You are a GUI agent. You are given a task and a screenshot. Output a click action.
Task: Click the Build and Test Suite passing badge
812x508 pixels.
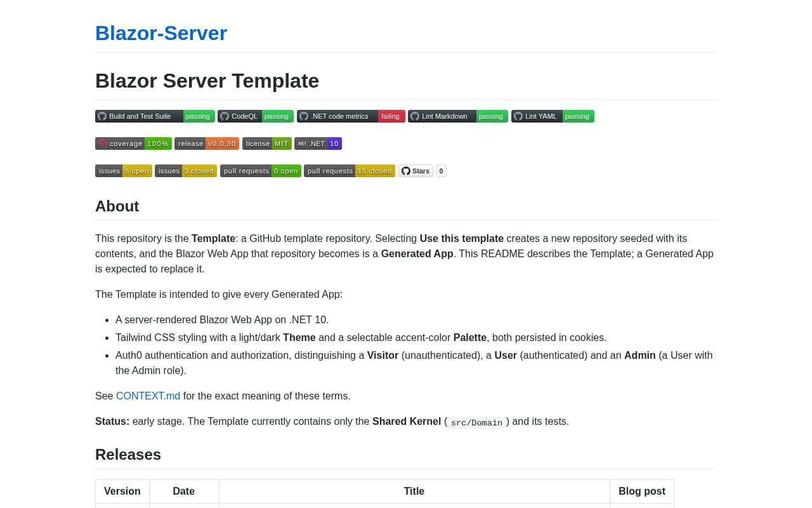[x=155, y=116]
